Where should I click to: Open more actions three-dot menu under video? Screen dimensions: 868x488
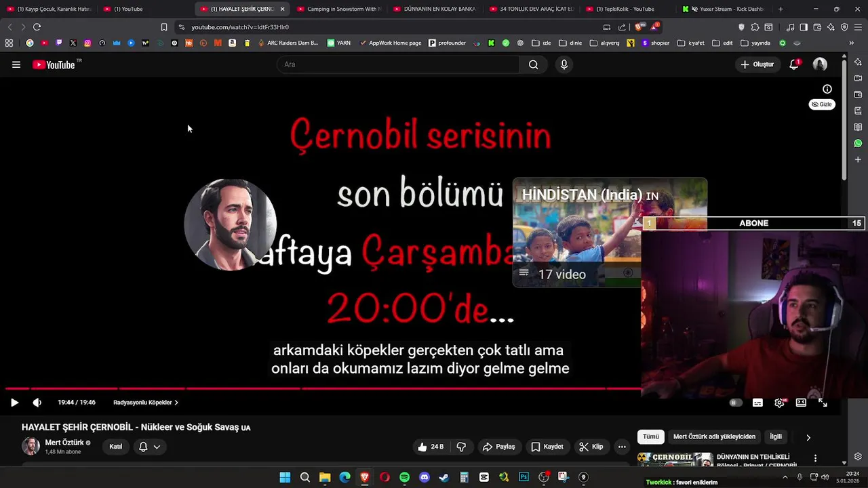tap(622, 447)
